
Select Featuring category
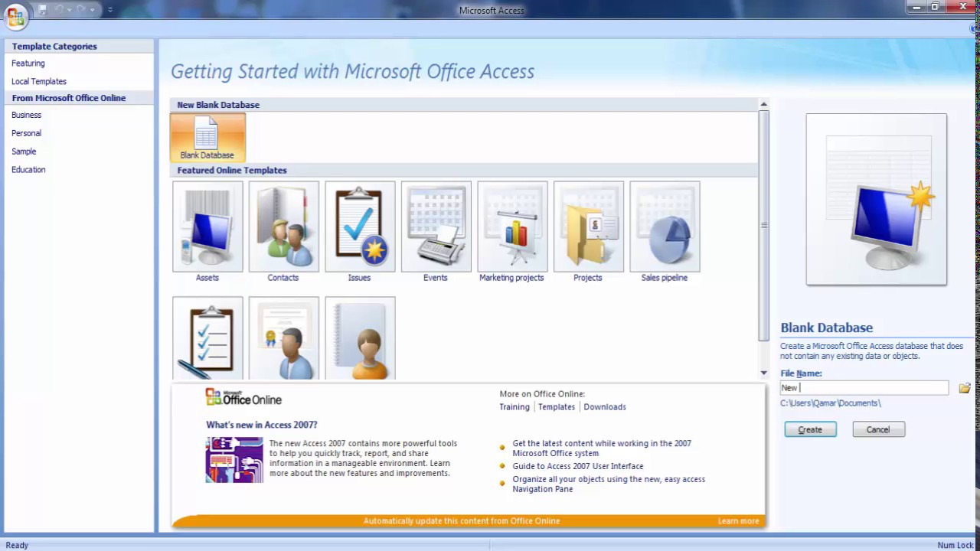point(28,64)
